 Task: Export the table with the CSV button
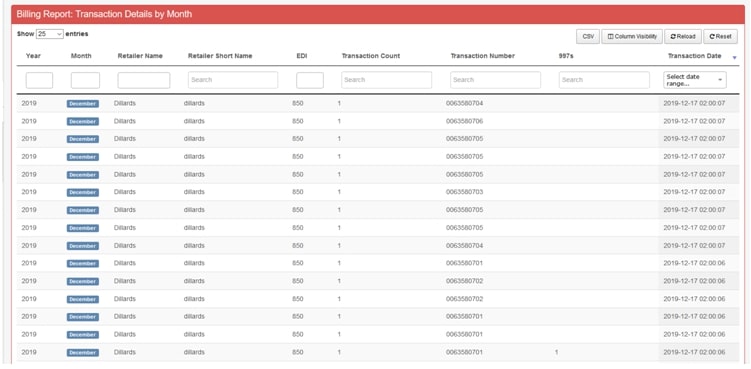pos(588,36)
